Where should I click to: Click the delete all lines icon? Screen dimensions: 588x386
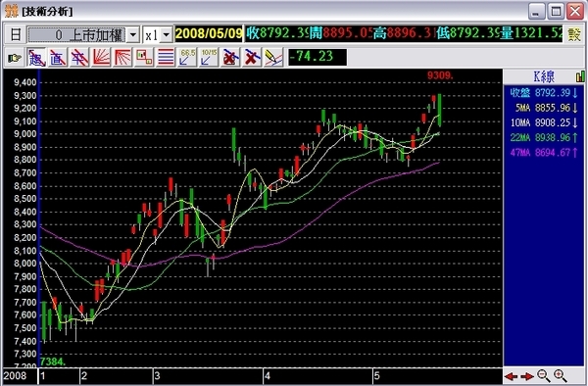point(230,58)
